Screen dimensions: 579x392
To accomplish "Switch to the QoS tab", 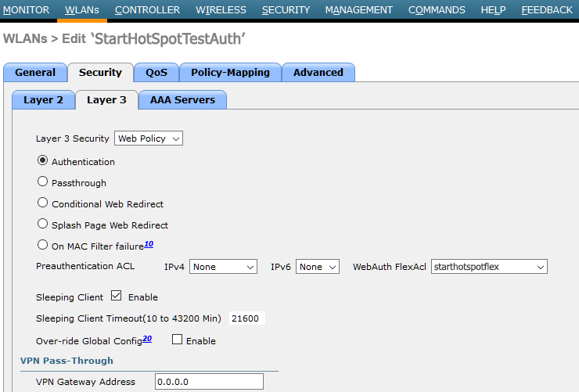I will coord(156,73).
